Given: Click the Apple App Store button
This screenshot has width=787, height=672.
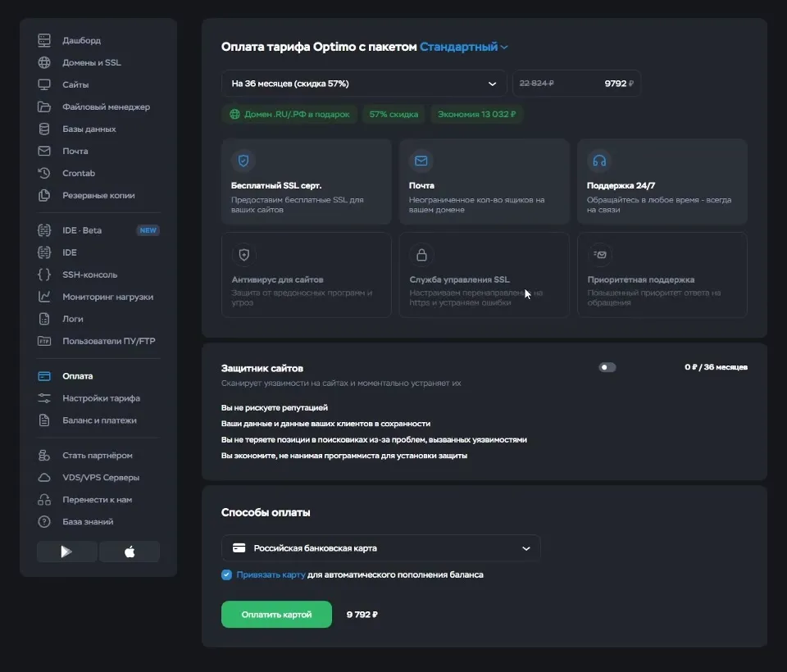Looking at the screenshot, I should click(x=130, y=552).
